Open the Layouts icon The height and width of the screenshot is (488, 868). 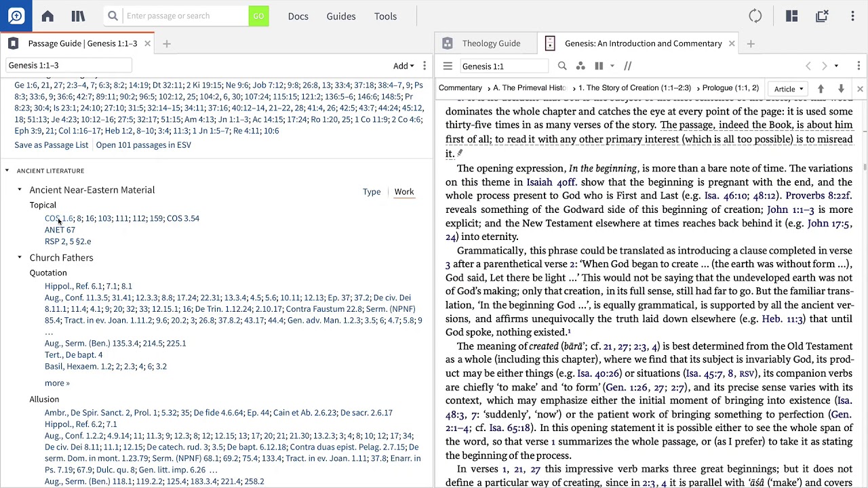791,16
